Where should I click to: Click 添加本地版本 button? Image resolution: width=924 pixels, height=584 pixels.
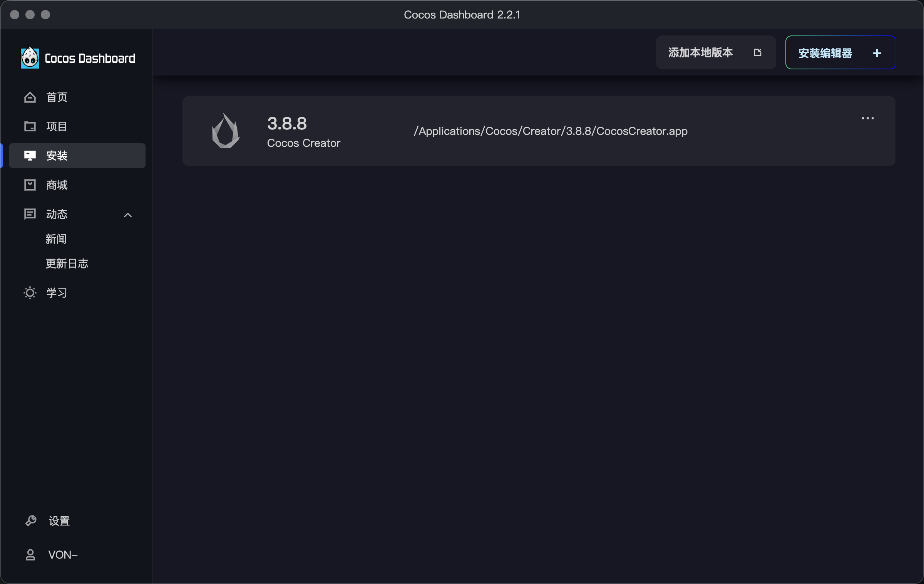716,52
